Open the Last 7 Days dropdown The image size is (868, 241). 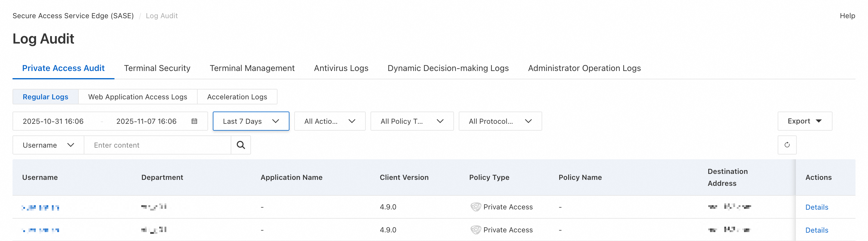[x=251, y=121]
